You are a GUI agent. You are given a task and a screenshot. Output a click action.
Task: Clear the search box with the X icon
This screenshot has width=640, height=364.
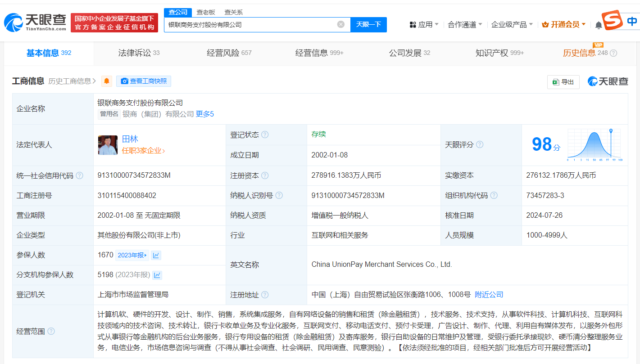[340, 25]
